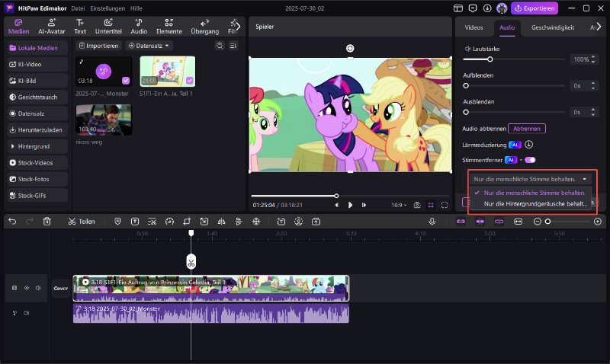
Task: Choose Nur die Hintergrundgeräusche behalten option
Action: coord(531,203)
